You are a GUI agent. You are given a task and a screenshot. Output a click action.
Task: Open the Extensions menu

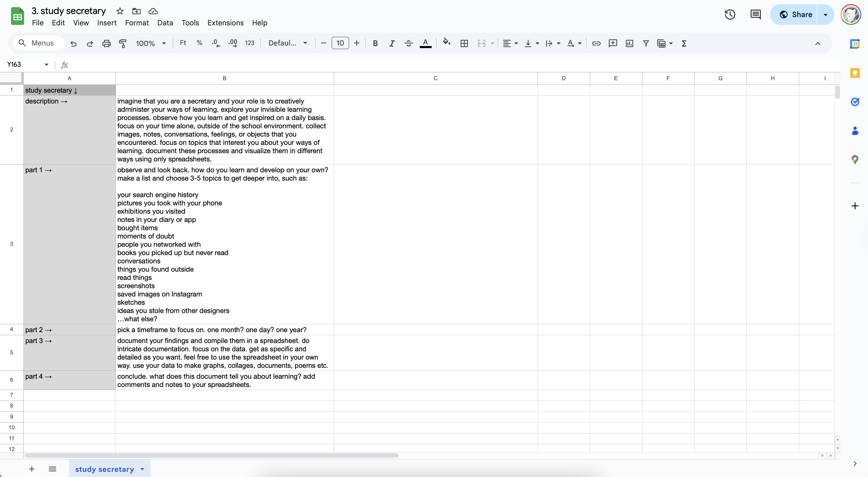tap(225, 23)
